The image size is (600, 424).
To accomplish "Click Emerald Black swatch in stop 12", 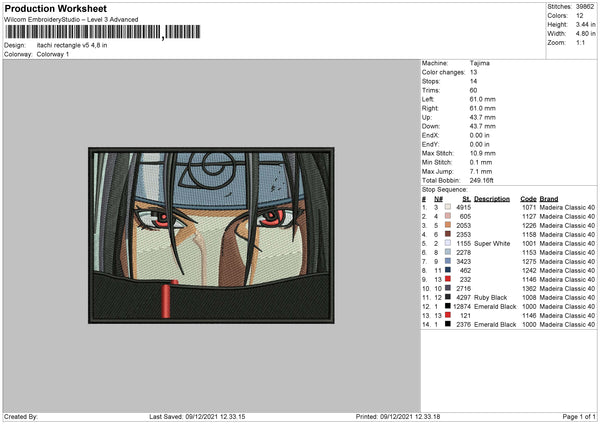I will [x=448, y=306].
